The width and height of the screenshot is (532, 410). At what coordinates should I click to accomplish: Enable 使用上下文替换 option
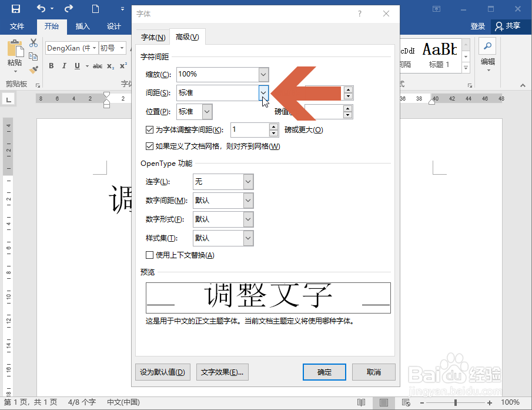(150, 255)
